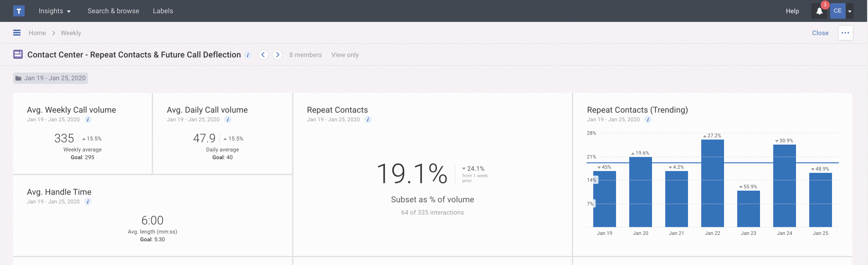Viewport: 868px width, 265px height.
Task: Click info icon under Avg. Weekly Call volume
Action: pos(88,120)
